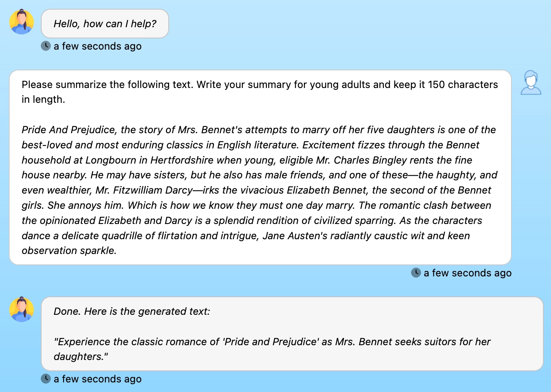Screen dimensions: 551x392
Task: Click the "Done. Here is the generated text:" line
Action: (132, 312)
